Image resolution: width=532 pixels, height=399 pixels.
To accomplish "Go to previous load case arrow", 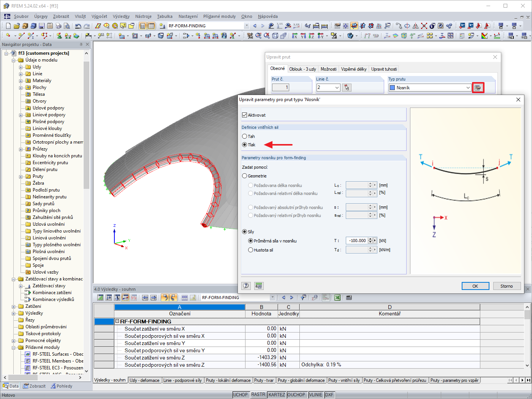I will 255,26.
